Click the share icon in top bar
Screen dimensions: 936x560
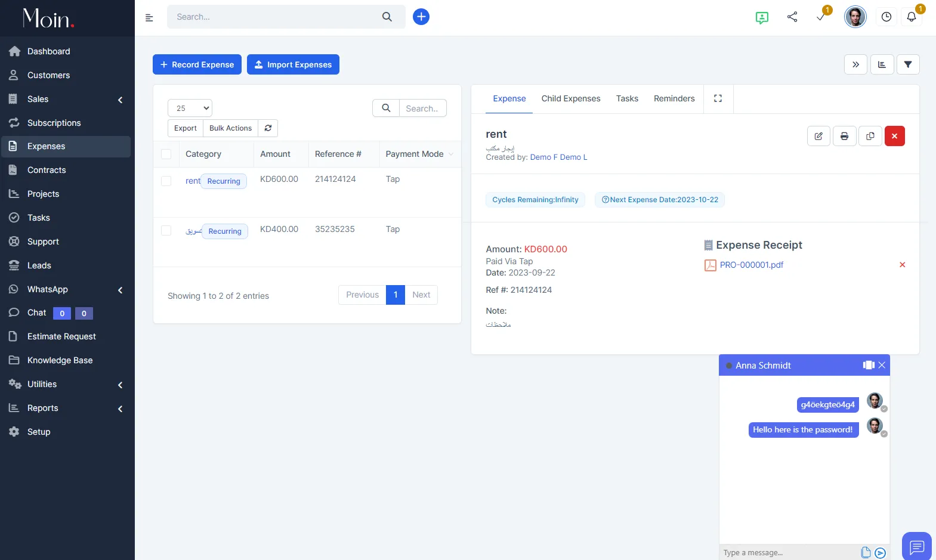coord(792,17)
